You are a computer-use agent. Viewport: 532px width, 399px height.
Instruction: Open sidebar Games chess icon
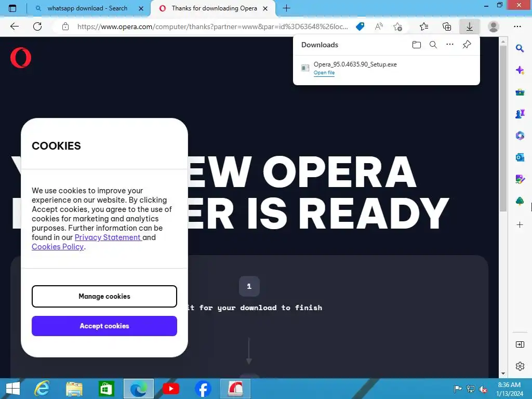point(520,114)
